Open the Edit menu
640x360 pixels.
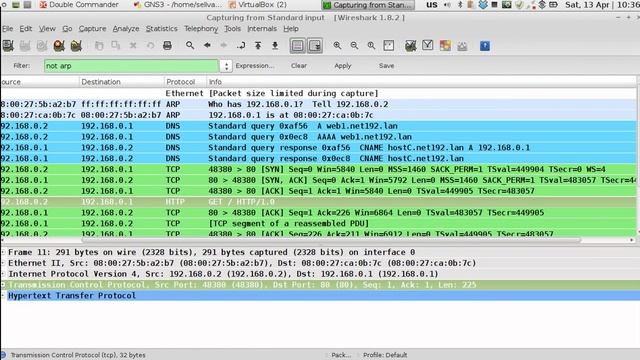[x=26, y=29]
